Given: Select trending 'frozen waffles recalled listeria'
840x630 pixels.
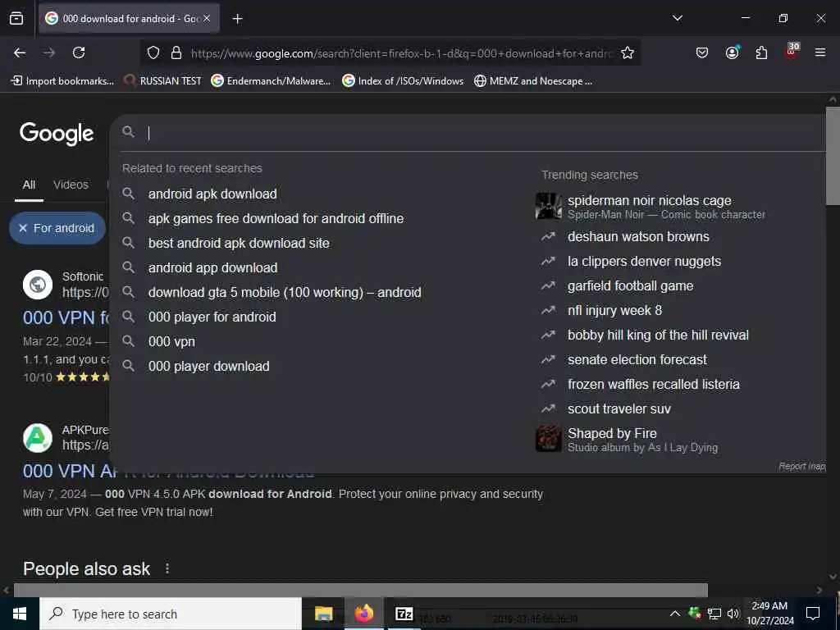Looking at the screenshot, I should tap(654, 385).
